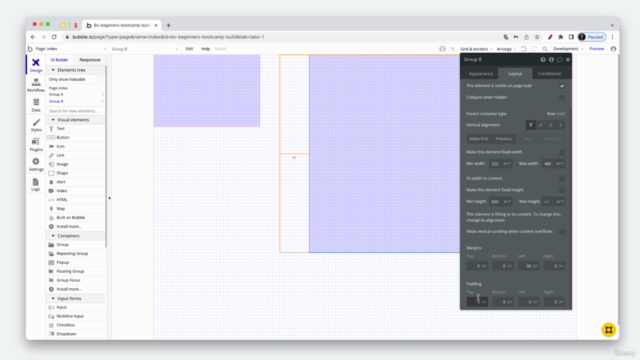Check Only show hideable option

point(100,80)
